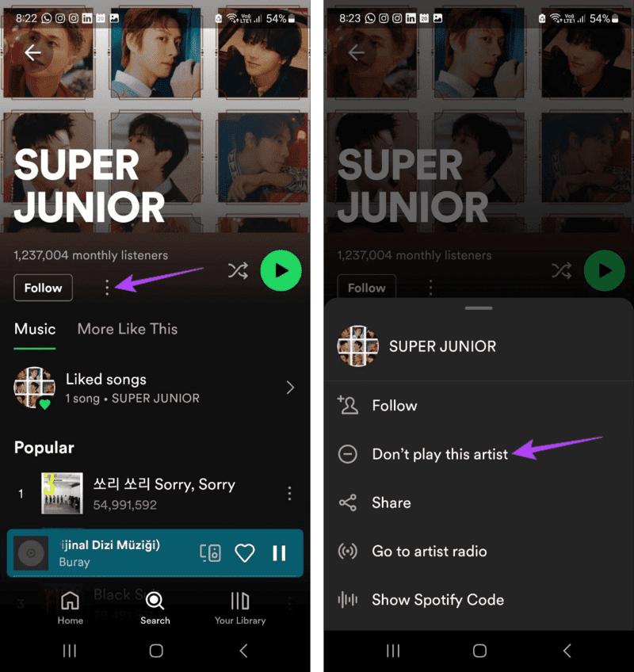Tap the LinkedIn icon in the 8:22 status bar
The height and width of the screenshot is (672, 634).
pyautogui.click(x=87, y=18)
